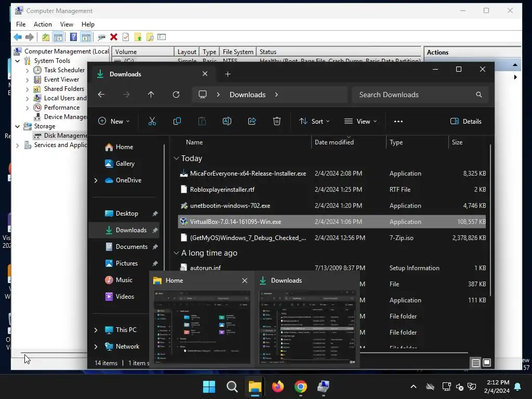
Task: Open Firefox from taskbar
Action: 278,387
